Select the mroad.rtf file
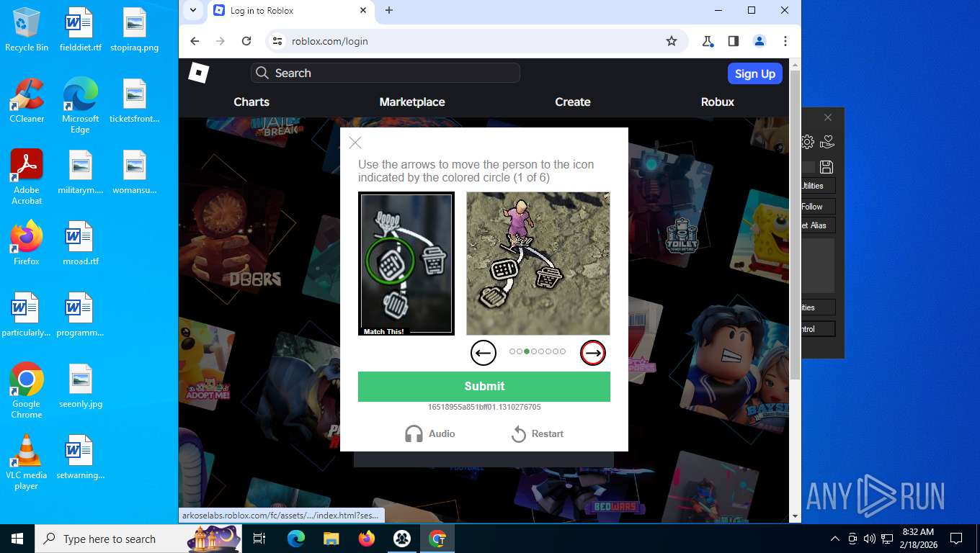Screen dimensions: 980x553 [x=80, y=243]
